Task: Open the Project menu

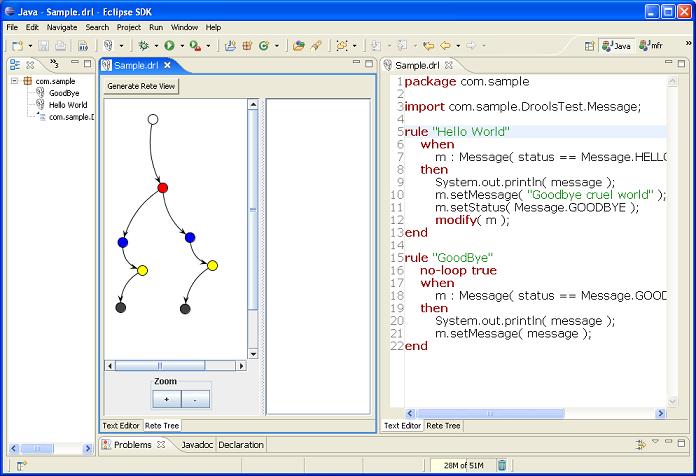Action: [128, 27]
